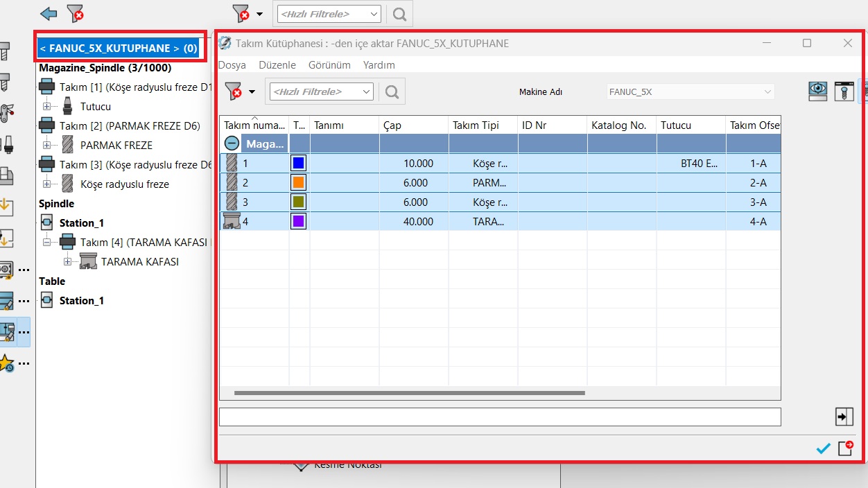The height and width of the screenshot is (488, 868).
Task: Click the orange down arrow icon in sidebar
Action: click(x=6, y=207)
